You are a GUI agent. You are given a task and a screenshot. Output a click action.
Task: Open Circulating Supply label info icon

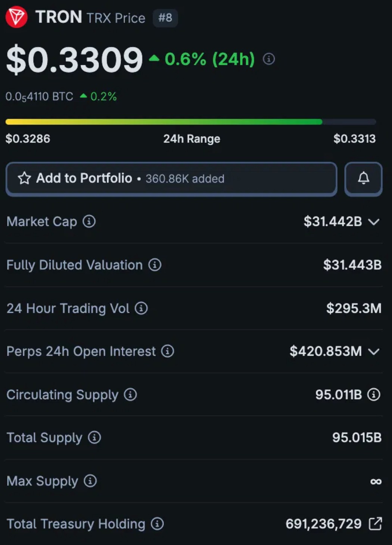[x=130, y=394]
